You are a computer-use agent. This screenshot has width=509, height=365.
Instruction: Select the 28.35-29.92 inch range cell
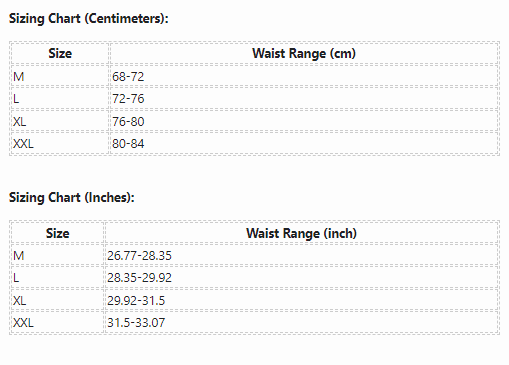pos(301,278)
